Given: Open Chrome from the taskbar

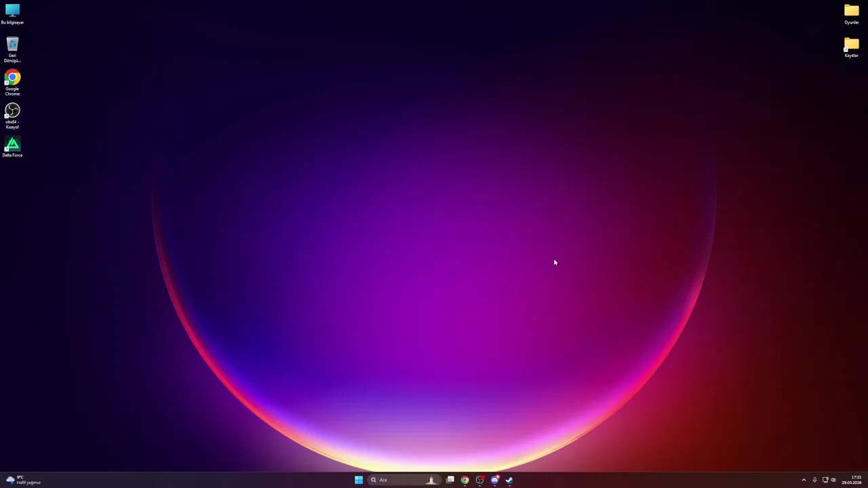Looking at the screenshot, I should (465, 480).
